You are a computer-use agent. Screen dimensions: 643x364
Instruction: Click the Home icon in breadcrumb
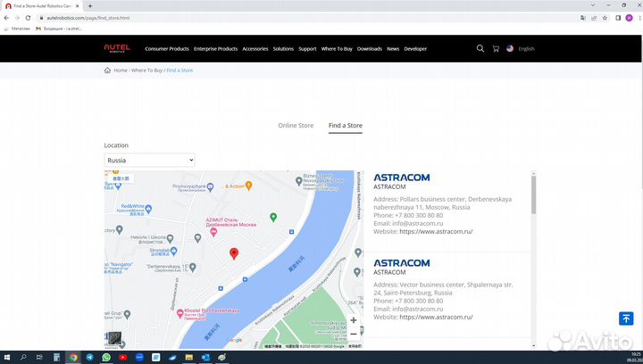108,70
